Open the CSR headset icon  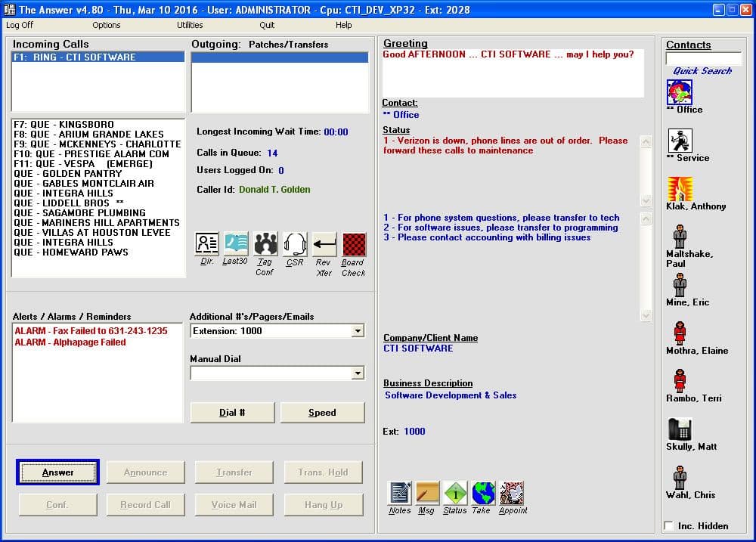[x=294, y=243]
